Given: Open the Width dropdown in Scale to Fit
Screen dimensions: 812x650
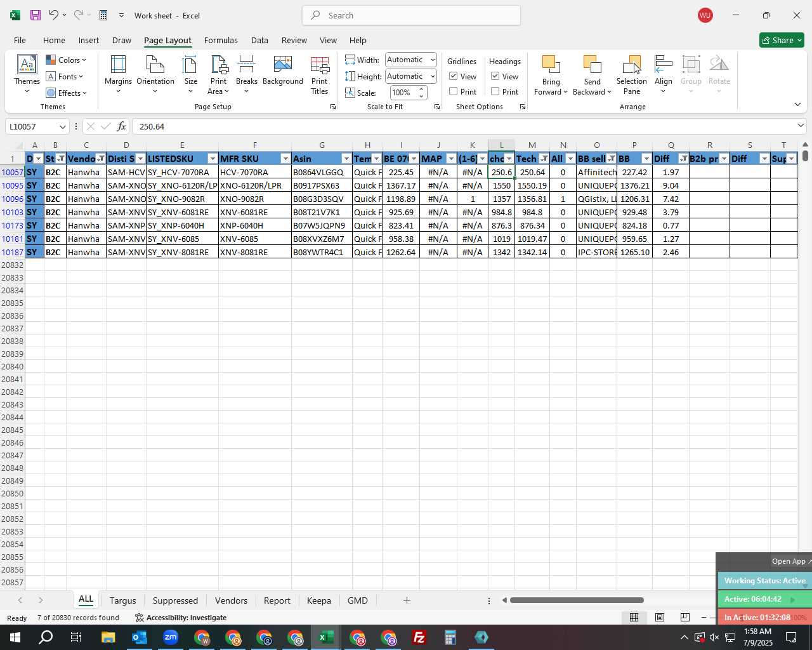Looking at the screenshot, I should pyautogui.click(x=433, y=60).
